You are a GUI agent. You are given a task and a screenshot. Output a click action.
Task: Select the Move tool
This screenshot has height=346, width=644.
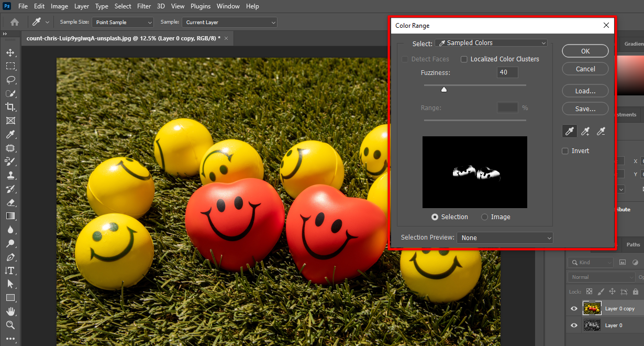point(10,52)
